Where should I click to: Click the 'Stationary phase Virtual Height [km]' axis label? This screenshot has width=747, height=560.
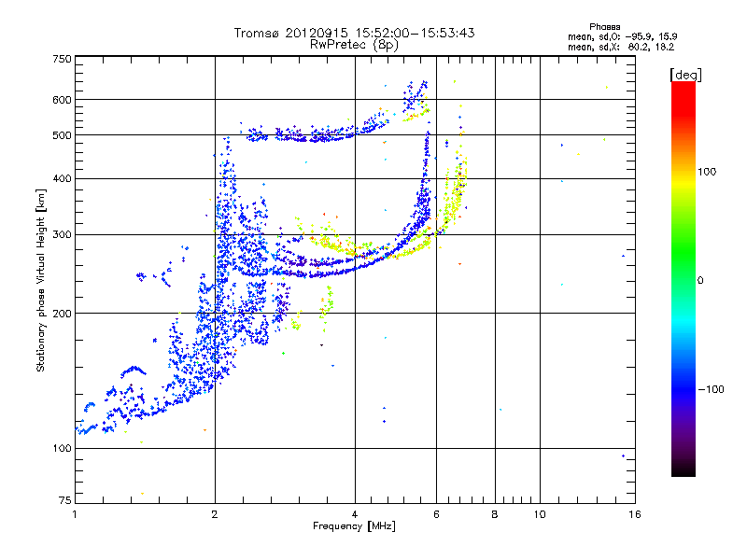[40, 280]
